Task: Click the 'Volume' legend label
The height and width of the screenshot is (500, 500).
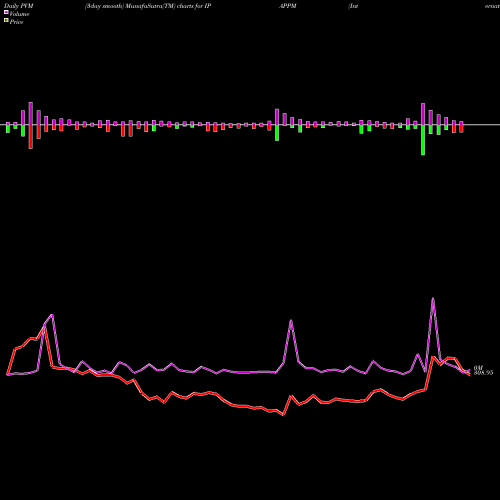Action: tap(19, 14)
